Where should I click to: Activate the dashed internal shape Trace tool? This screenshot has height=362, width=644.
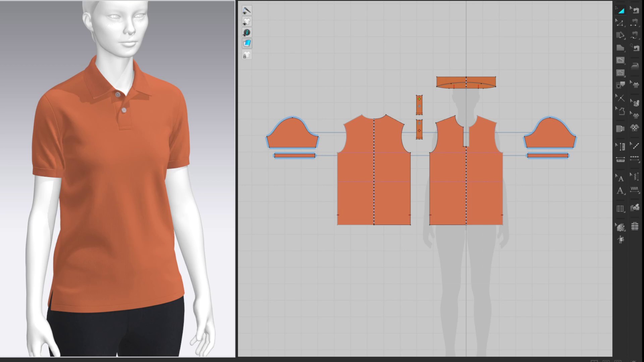click(x=620, y=73)
